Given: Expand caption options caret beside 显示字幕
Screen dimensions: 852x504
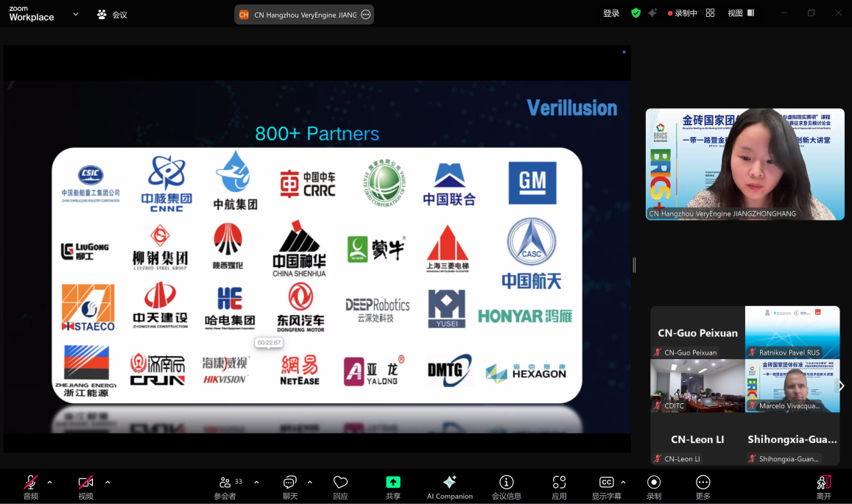Looking at the screenshot, I should point(623,482).
